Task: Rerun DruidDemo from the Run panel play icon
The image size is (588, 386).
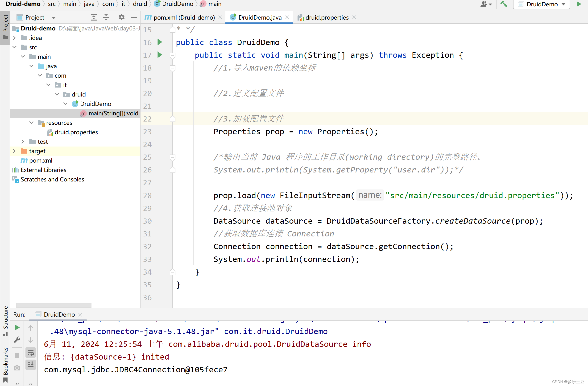Action: coord(17,328)
